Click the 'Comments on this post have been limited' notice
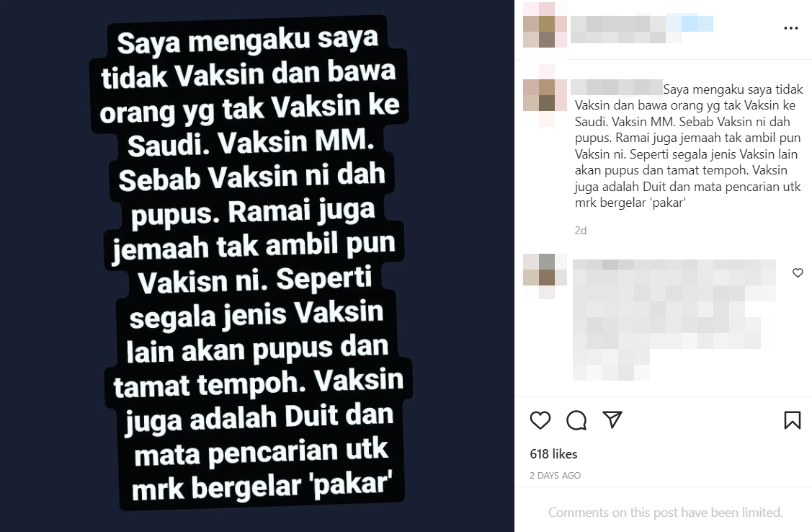Image resolution: width=812 pixels, height=532 pixels. click(x=666, y=513)
